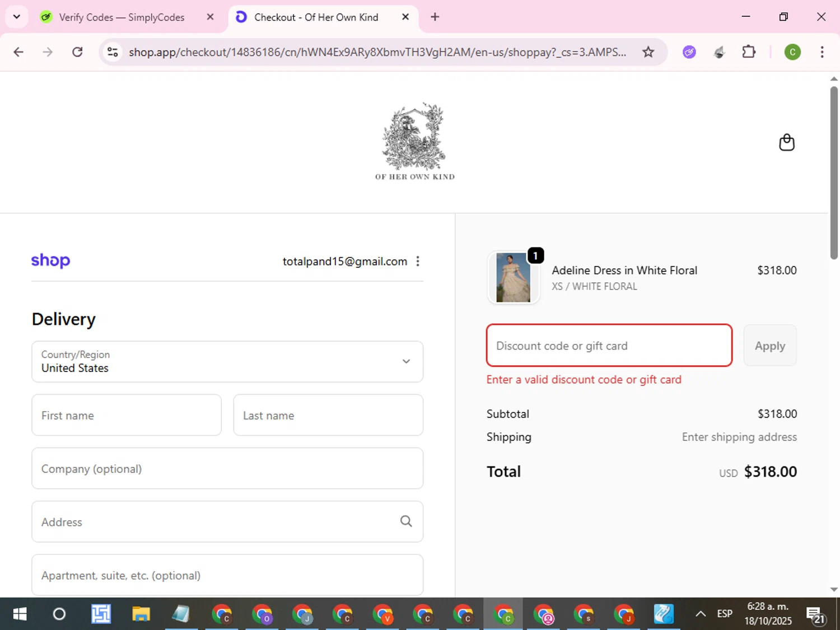Select the Checkout - Of Her Own Kind tab
The height and width of the screenshot is (630, 840).
tap(316, 17)
